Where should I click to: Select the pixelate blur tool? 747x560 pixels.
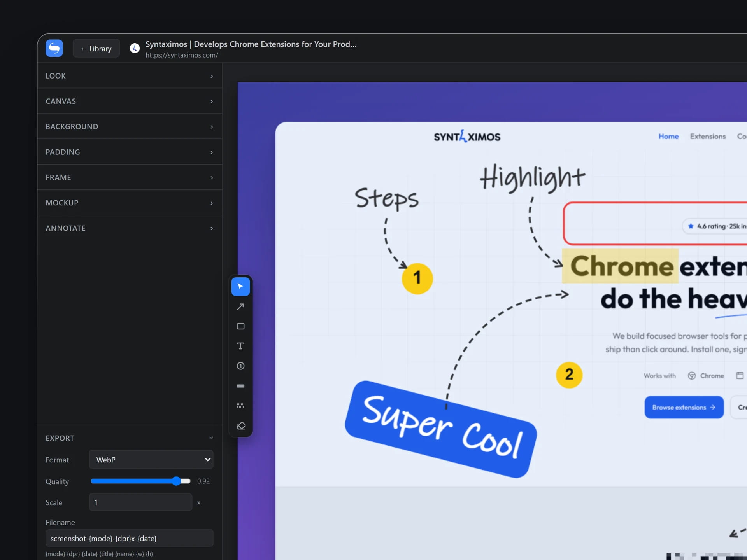(240, 406)
